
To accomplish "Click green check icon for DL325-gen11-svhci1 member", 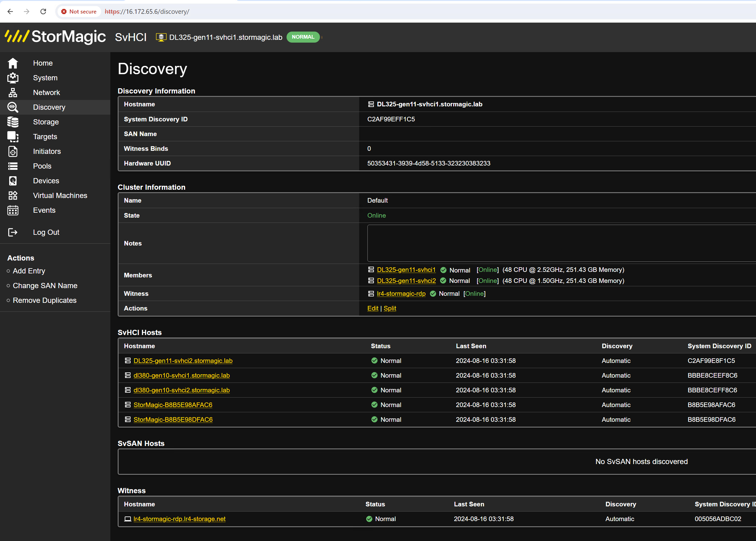I will [x=443, y=270].
